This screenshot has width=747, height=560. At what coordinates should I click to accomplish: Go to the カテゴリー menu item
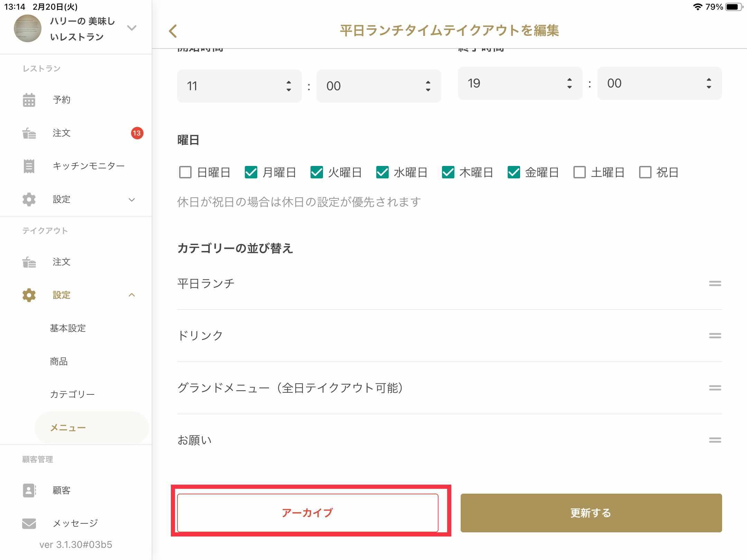(72, 394)
